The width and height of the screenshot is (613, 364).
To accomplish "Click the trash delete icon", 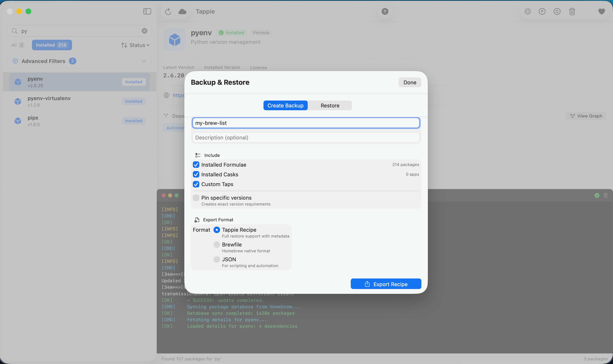I will click(x=572, y=11).
